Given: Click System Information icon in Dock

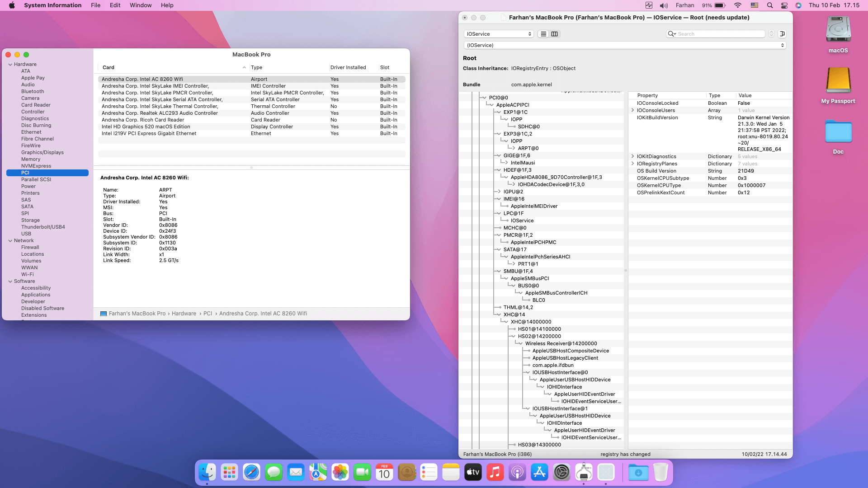Looking at the screenshot, I should coord(584,473).
